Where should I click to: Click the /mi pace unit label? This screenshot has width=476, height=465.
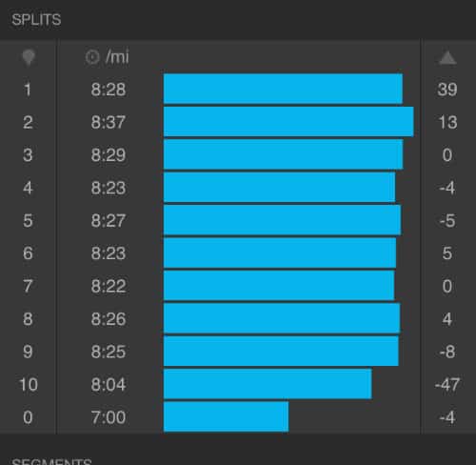coord(117,57)
